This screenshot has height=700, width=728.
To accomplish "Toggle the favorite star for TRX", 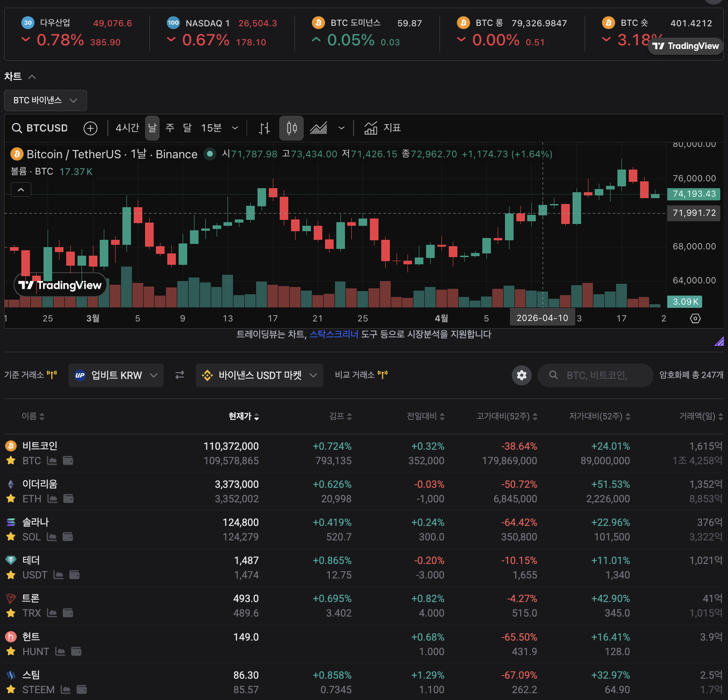I will tap(11, 613).
